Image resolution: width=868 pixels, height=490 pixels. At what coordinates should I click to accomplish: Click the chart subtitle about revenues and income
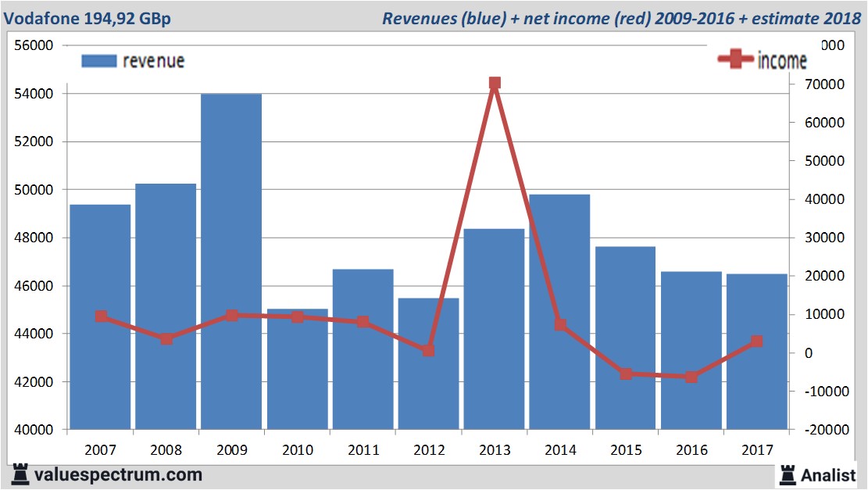(x=621, y=18)
